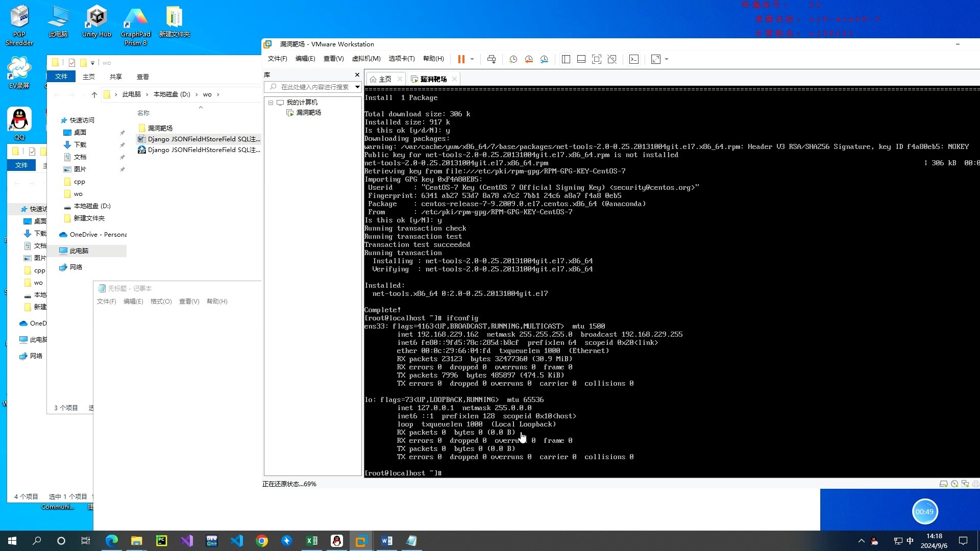Click the 00:49 recording timer circle
This screenshot has width=980, height=551.
coord(924,512)
